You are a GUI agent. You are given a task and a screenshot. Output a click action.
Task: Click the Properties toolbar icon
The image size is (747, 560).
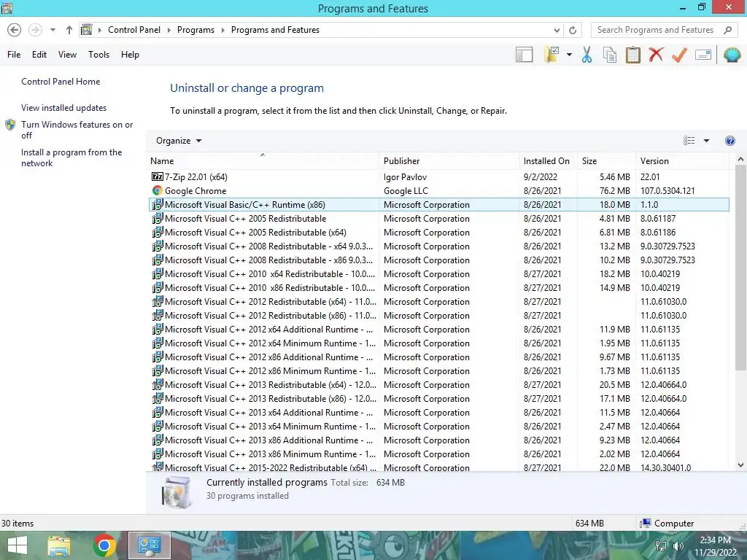tap(703, 55)
